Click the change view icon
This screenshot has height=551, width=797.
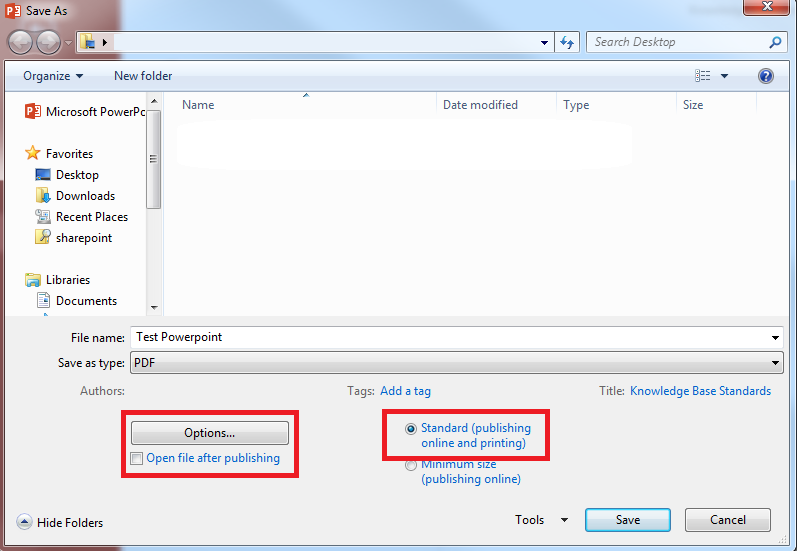tap(704, 76)
